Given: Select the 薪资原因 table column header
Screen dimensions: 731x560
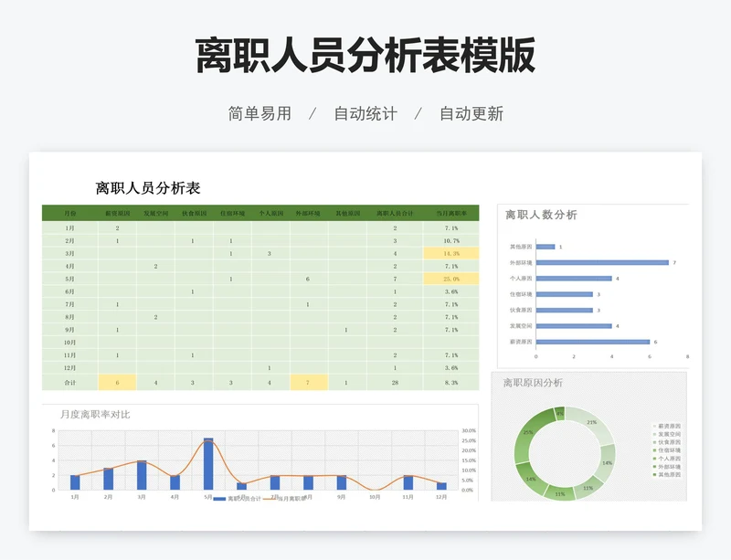Looking at the screenshot, I should pyautogui.click(x=118, y=214).
